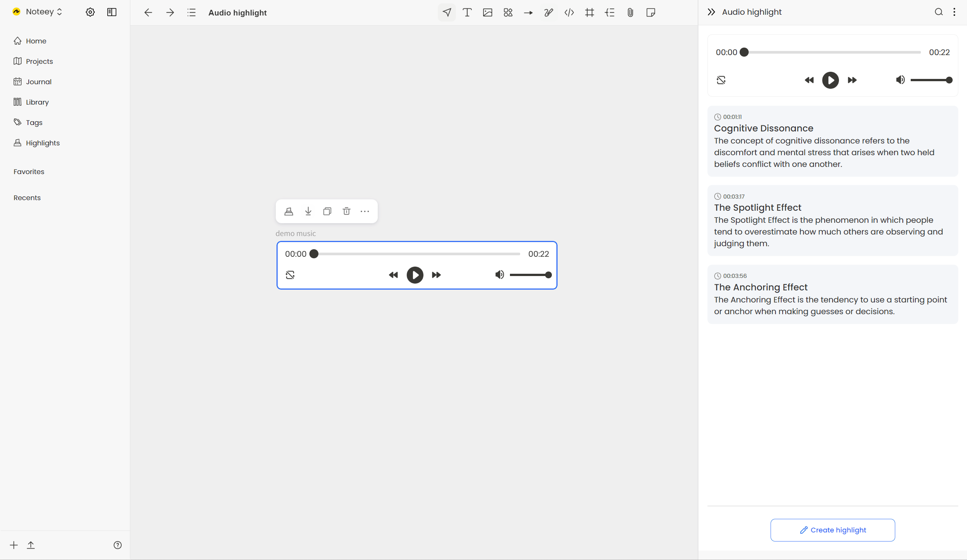Click the upload icon in bottom sidebar

click(x=31, y=545)
